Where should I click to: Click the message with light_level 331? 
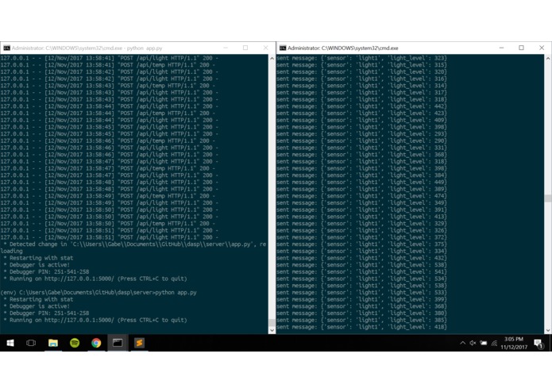pos(361,148)
